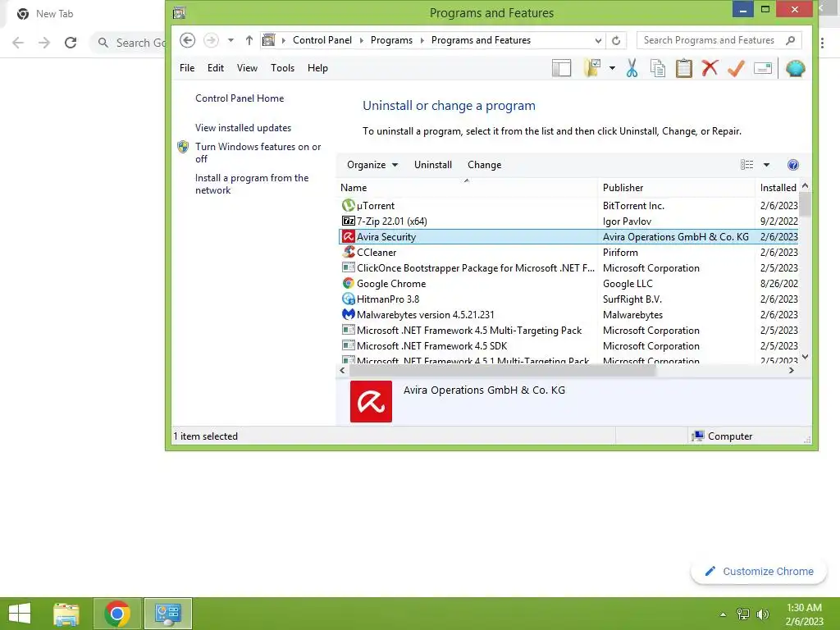Click Chrome three-dot menu icon

pyautogui.click(x=822, y=43)
